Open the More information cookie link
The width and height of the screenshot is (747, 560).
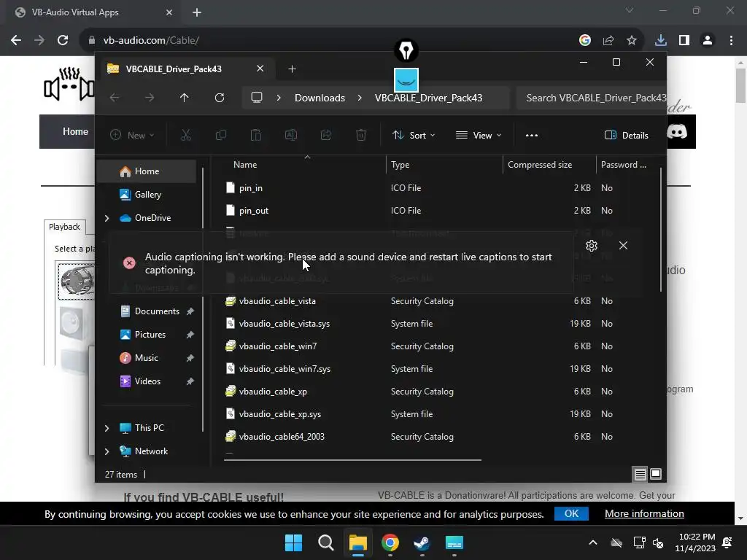click(644, 514)
